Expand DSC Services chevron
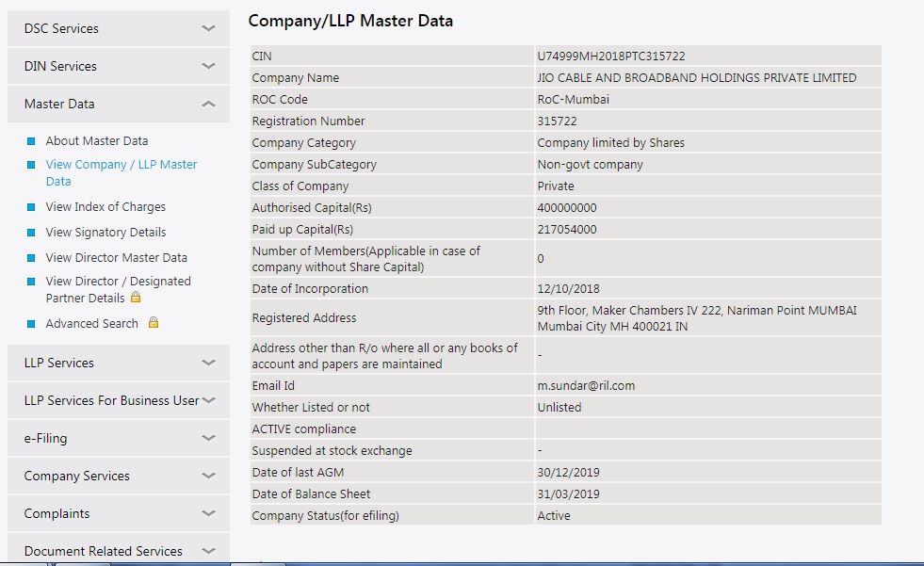 (x=208, y=28)
